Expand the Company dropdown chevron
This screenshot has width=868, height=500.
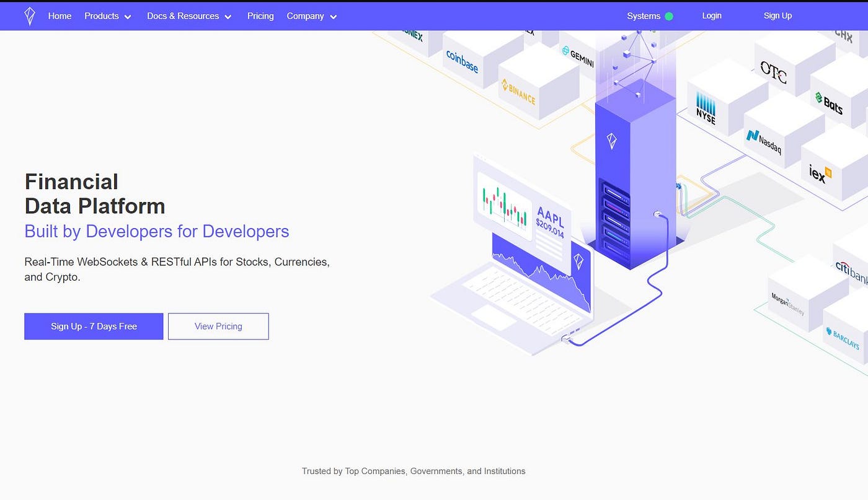tap(333, 17)
